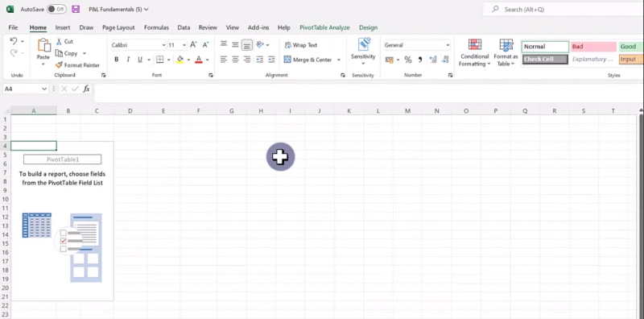Open the Calibri font name dropdown
The width and height of the screenshot is (644, 319).
pos(163,45)
